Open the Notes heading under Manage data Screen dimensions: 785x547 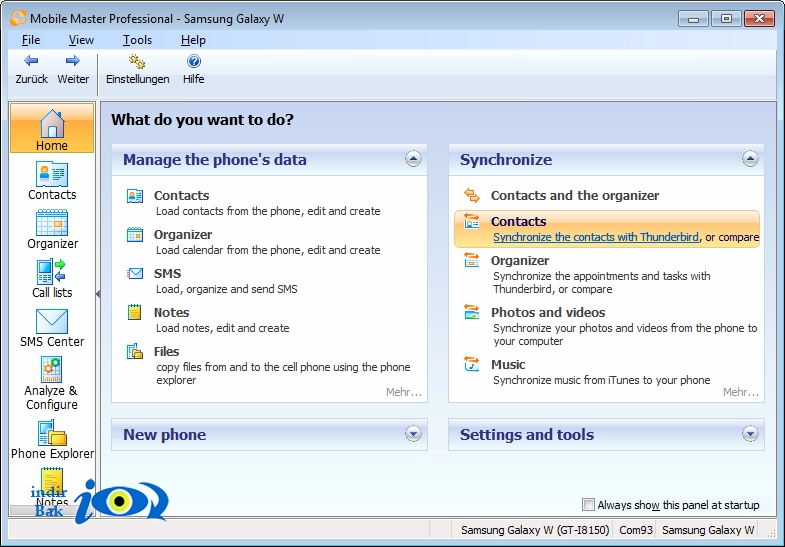click(x=171, y=313)
